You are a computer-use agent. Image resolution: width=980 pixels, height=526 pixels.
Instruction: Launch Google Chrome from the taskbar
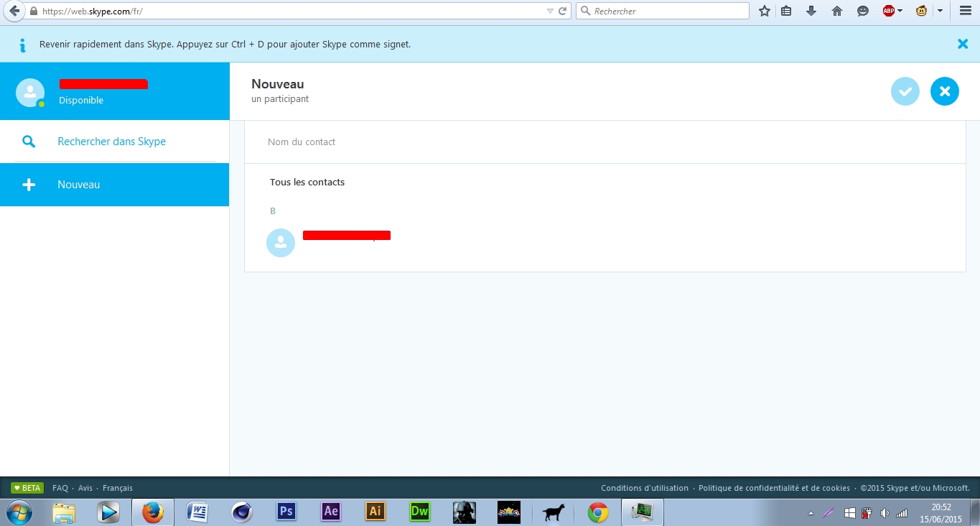click(x=597, y=512)
